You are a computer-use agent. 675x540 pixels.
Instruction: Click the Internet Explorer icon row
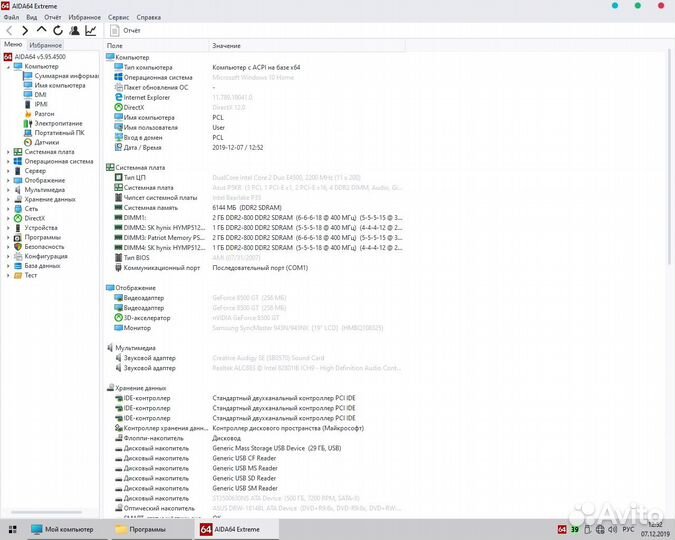point(118,97)
